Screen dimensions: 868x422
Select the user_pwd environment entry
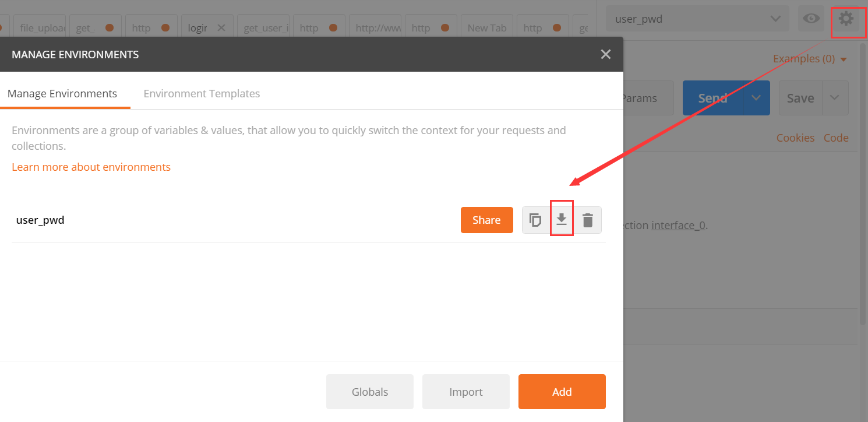[40, 220]
